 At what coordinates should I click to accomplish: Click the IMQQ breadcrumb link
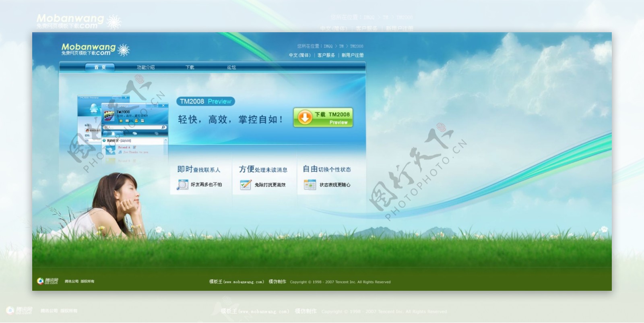point(328,46)
